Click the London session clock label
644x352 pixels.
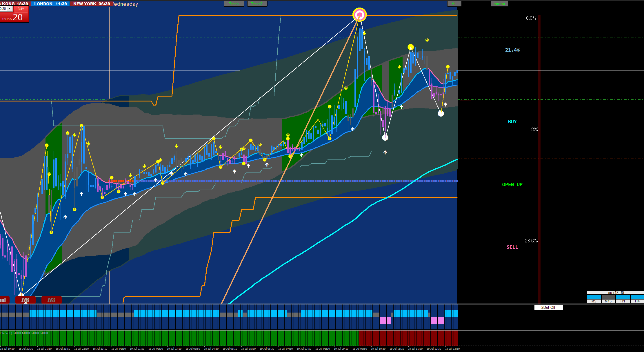point(50,4)
